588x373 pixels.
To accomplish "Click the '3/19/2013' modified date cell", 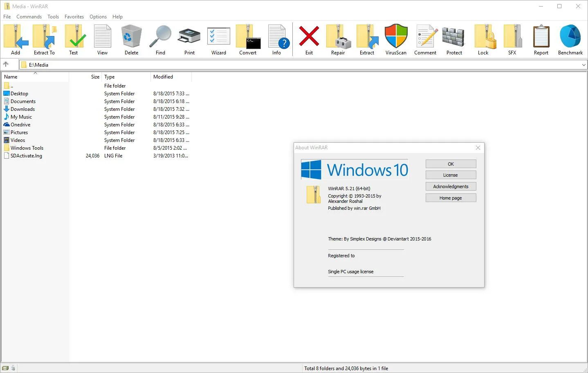I will tap(171, 156).
